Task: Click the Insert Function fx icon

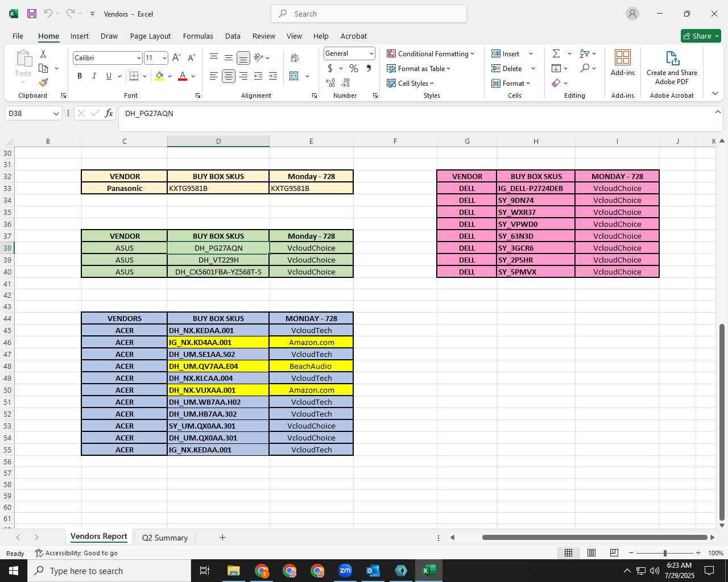Action: 109,113
